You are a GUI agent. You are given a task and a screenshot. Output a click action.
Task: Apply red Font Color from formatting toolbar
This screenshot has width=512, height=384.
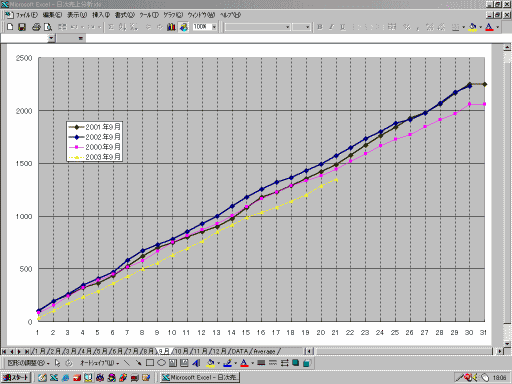click(x=489, y=27)
